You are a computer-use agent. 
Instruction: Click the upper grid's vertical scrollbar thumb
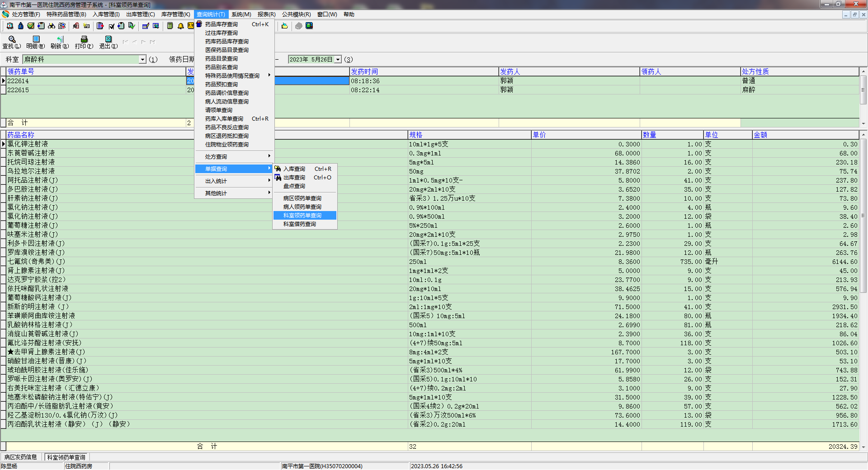tap(863, 90)
